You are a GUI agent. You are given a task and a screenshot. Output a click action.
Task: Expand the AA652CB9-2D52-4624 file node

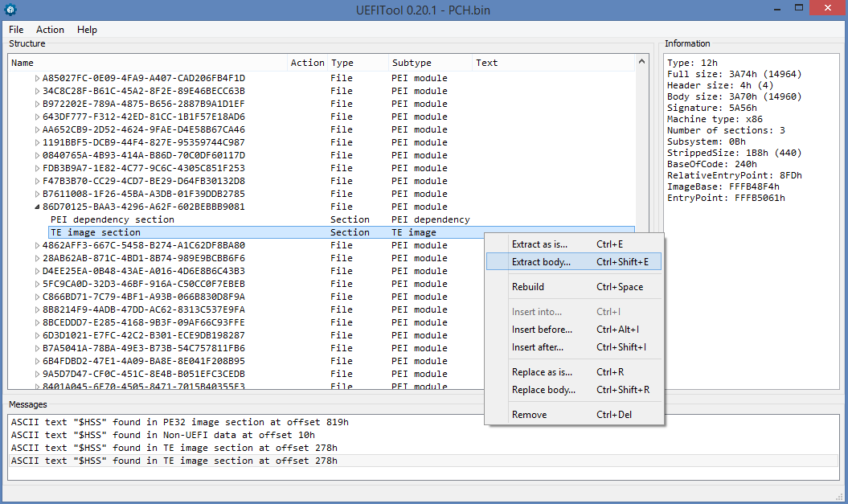click(x=37, y=129)
